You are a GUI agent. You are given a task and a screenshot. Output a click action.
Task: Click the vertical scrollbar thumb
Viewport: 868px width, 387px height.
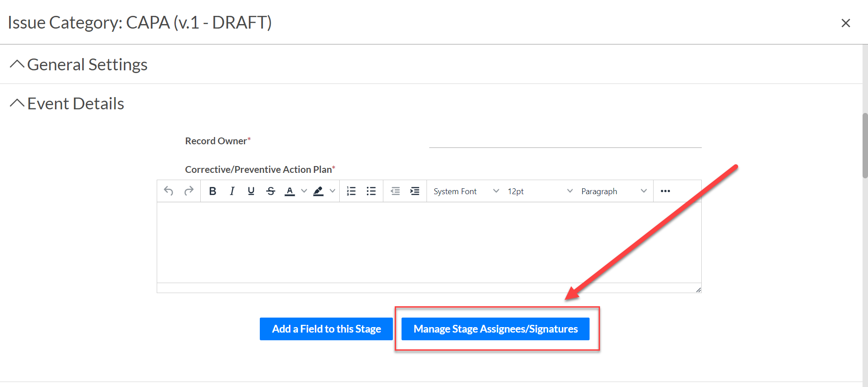865,146
